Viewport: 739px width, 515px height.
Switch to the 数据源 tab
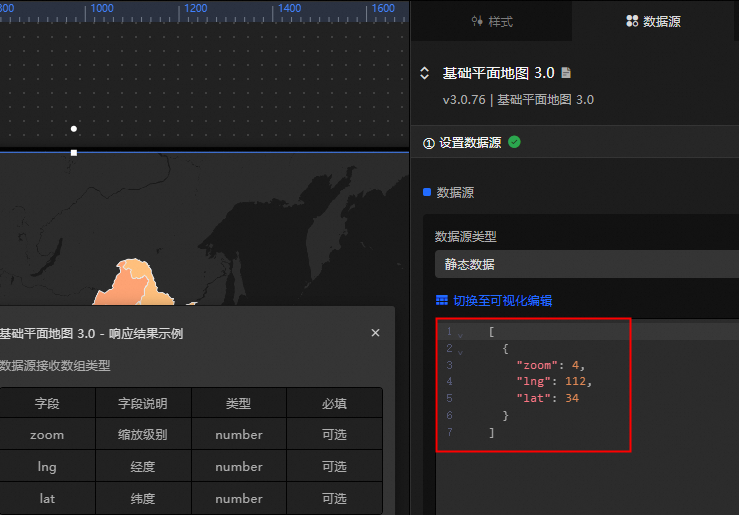click(x=653, y=22)
